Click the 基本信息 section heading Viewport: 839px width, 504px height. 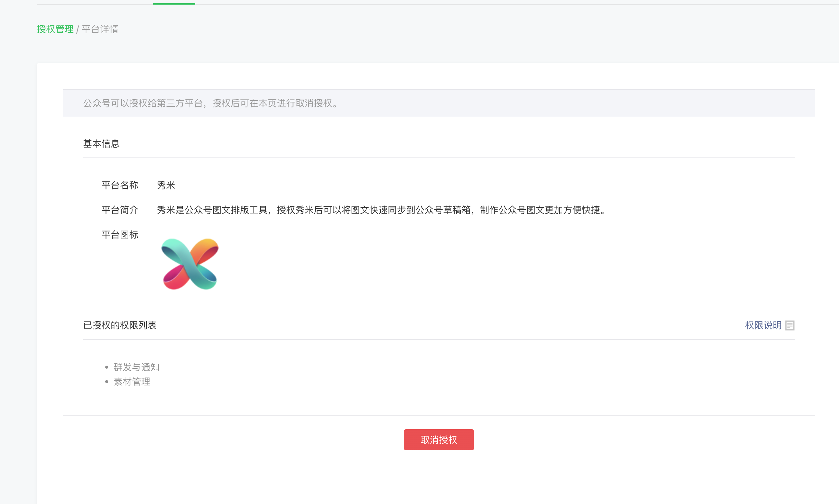tap(101, 144)
